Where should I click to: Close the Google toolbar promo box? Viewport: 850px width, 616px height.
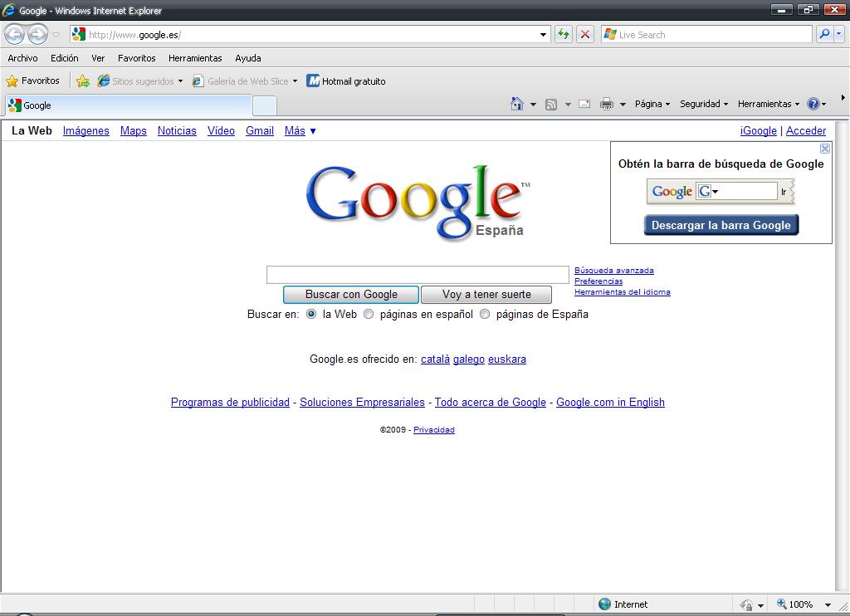pyautogui.click(x=824, y=149)
